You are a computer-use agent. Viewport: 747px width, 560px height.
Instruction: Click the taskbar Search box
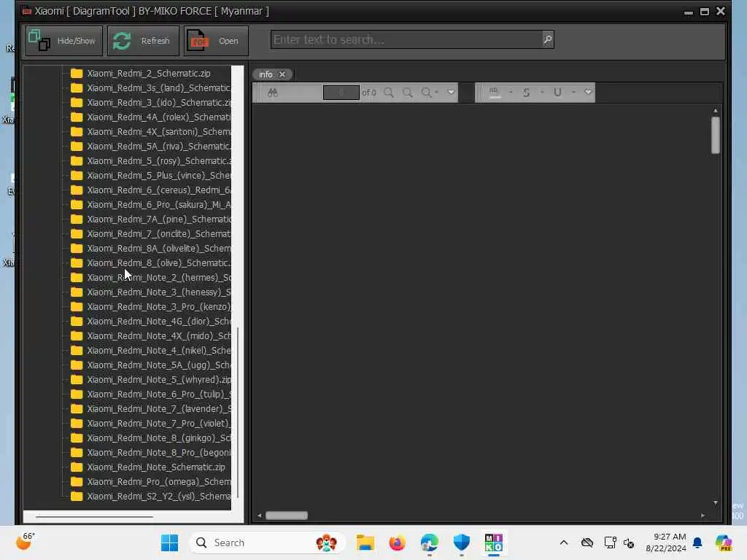[x=268, y=542]
